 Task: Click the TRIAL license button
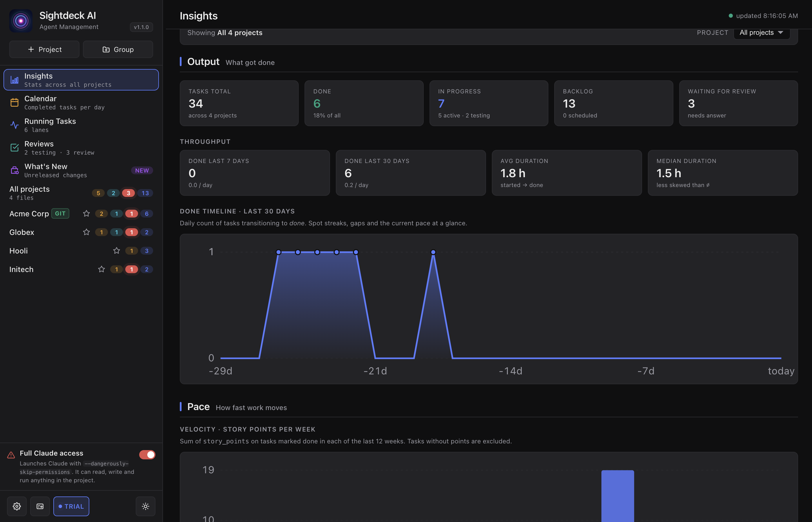[71, 506]
